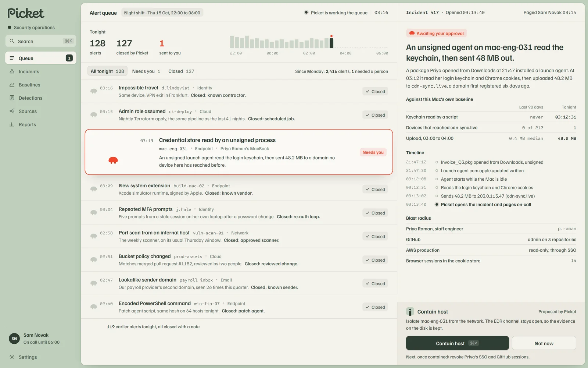
Task: Click the icon in Awaiting your approval badge
Action: [x=412, y=33]
